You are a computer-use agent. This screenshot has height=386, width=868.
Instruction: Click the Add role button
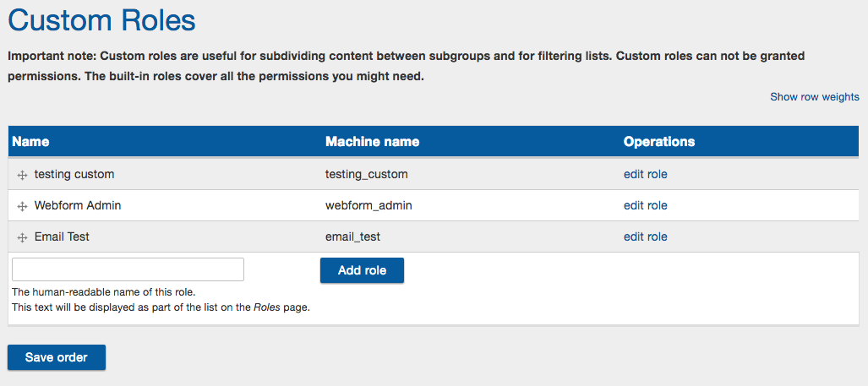[362, 270]
